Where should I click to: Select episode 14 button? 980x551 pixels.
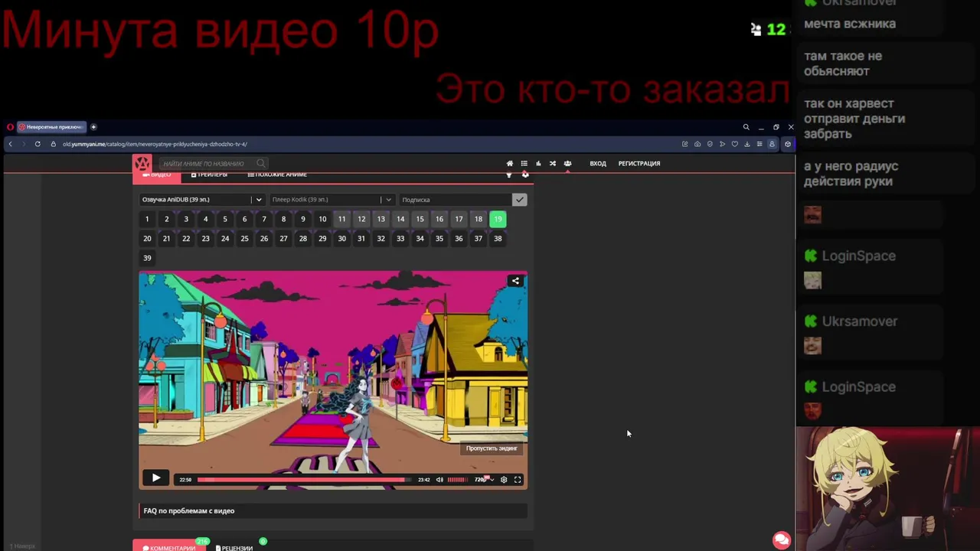point(400,219)
